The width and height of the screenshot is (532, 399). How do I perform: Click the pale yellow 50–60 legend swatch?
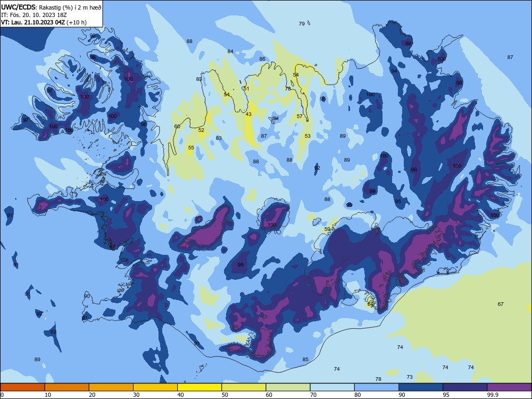click(x=244, y=387)
